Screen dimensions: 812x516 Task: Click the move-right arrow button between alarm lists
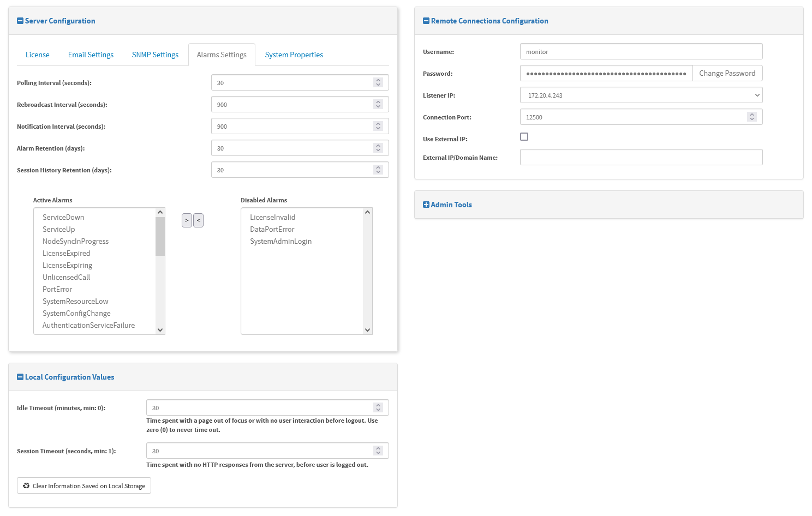[187, 220]
